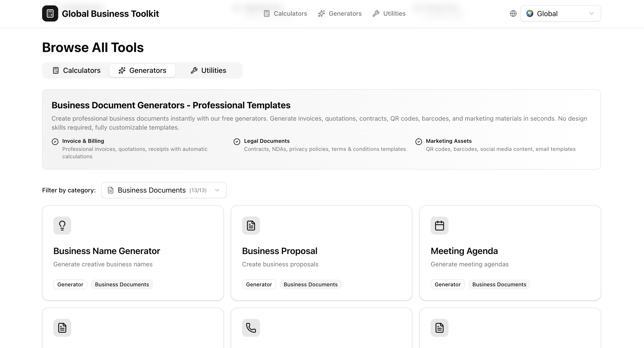Open the Business Name Generator title
Viewport: 644px width, 348px height.
pos(107,251)
